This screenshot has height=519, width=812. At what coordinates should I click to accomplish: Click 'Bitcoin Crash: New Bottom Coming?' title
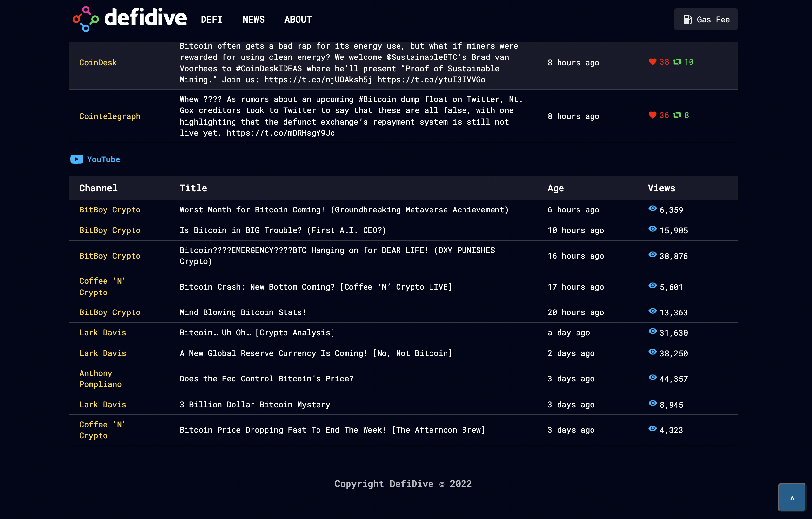pyautogui.click(x=316, y=287)
